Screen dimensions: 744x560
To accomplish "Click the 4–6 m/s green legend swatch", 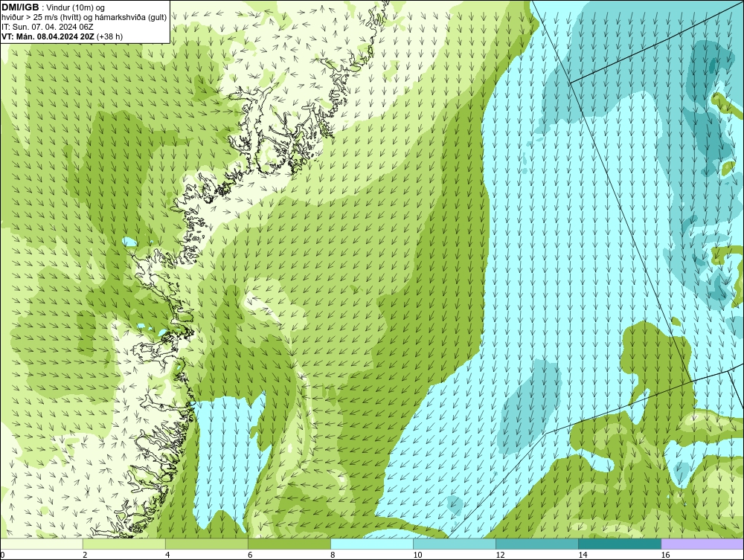I will pyautogui.click(x=206, y=544).
